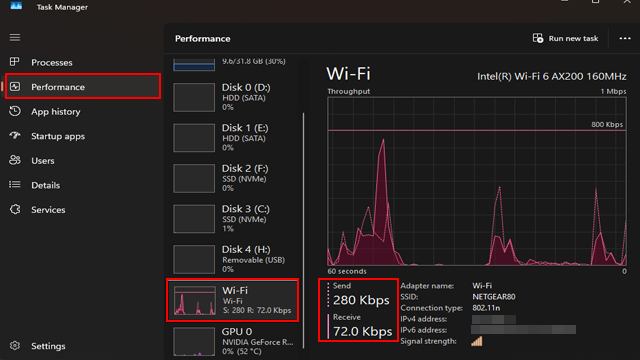Click the Details list icon
Screen dimensions: 640x360
pos(15,184)
